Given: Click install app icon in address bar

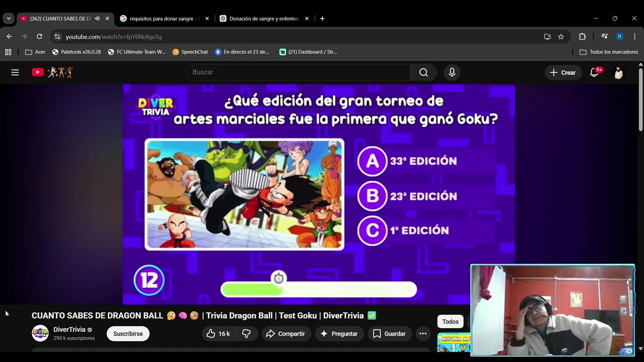Looking at the screenshot, I should [x=547, y=37].
